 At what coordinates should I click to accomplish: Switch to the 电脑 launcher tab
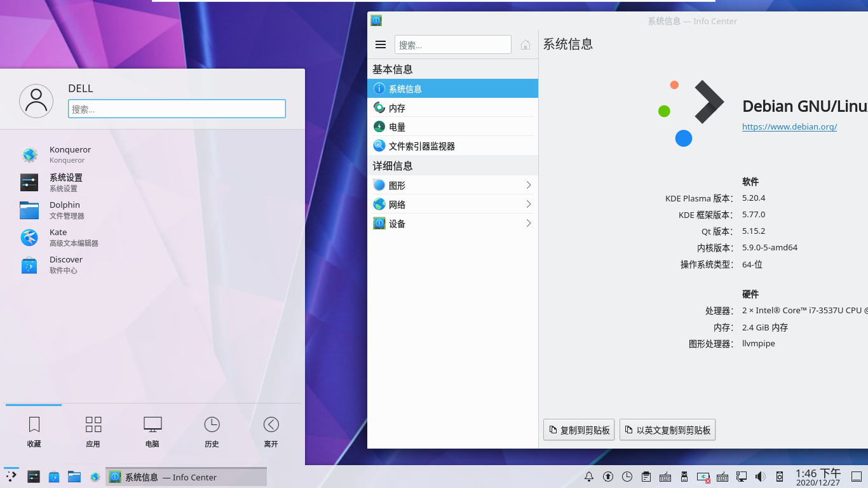coord(153,432)
